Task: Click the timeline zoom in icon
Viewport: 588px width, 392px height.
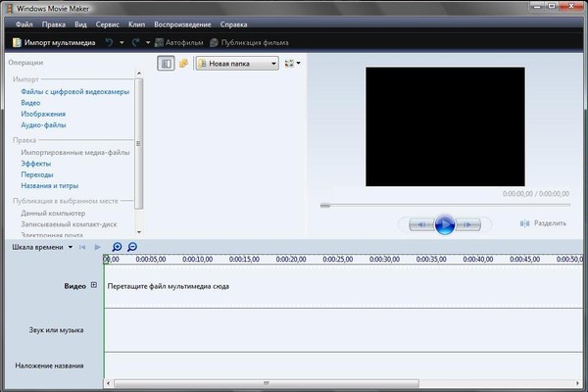Action: (x=117, y=247)
